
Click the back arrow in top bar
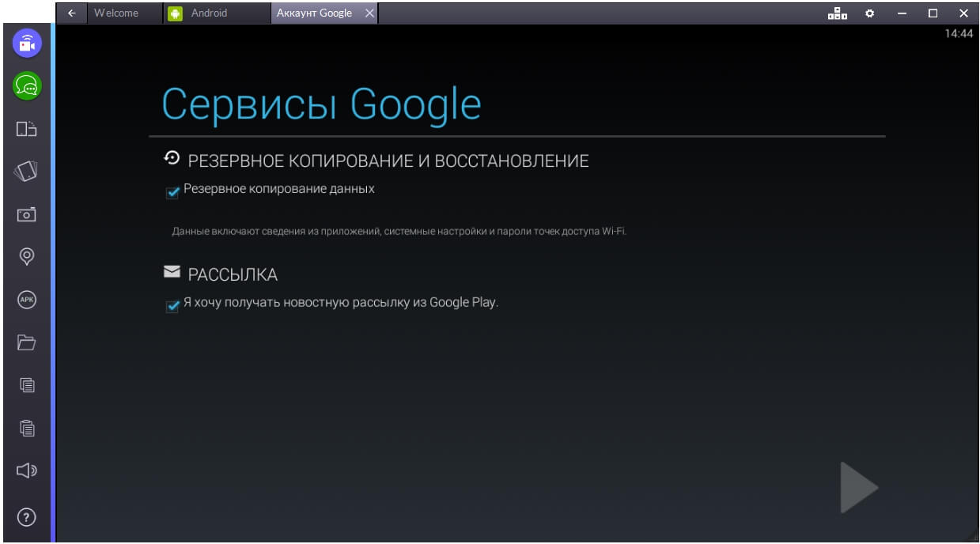pos(72,13)
